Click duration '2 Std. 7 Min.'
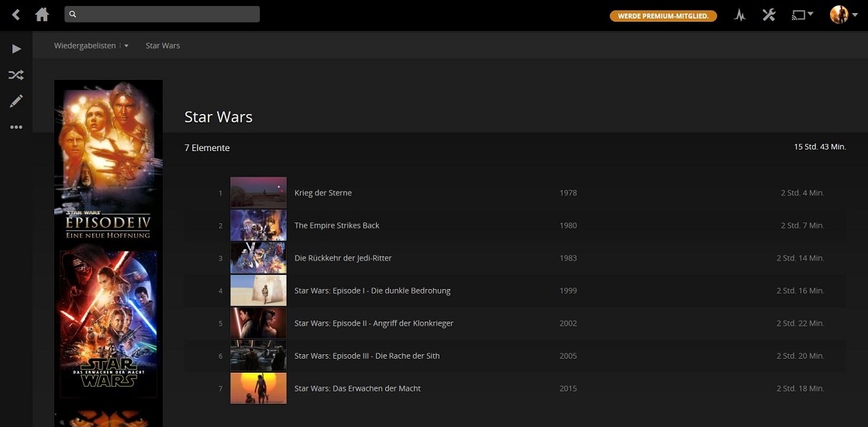 tap(802, 226)
